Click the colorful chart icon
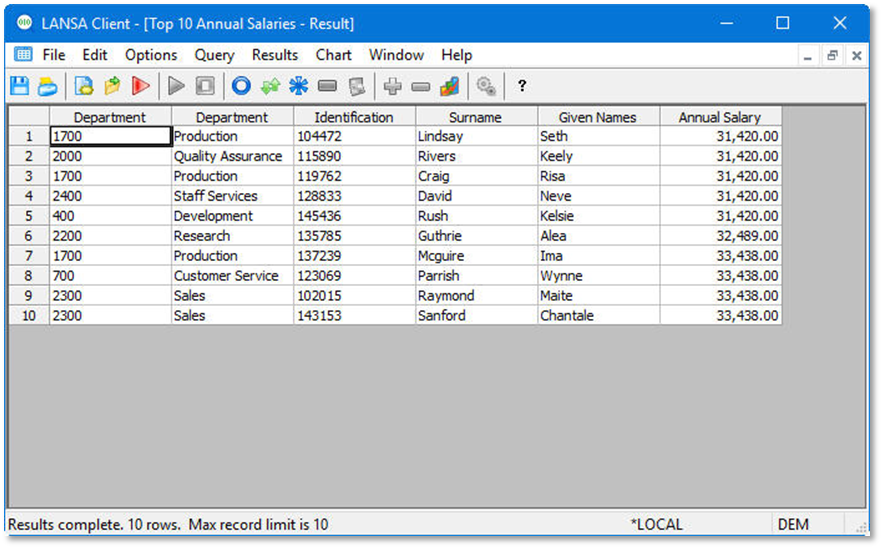This screenshot has height=548, width=882. (x=449, y=86)
